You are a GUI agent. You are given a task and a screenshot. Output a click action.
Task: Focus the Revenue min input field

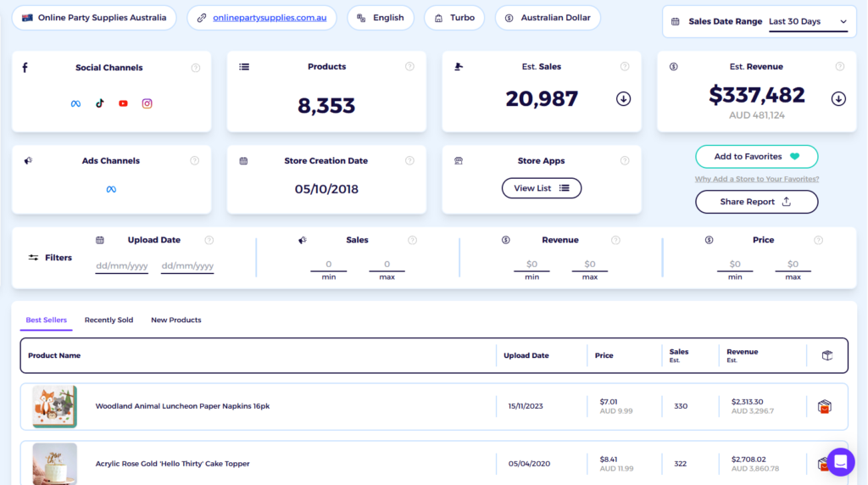pos(532,265)
